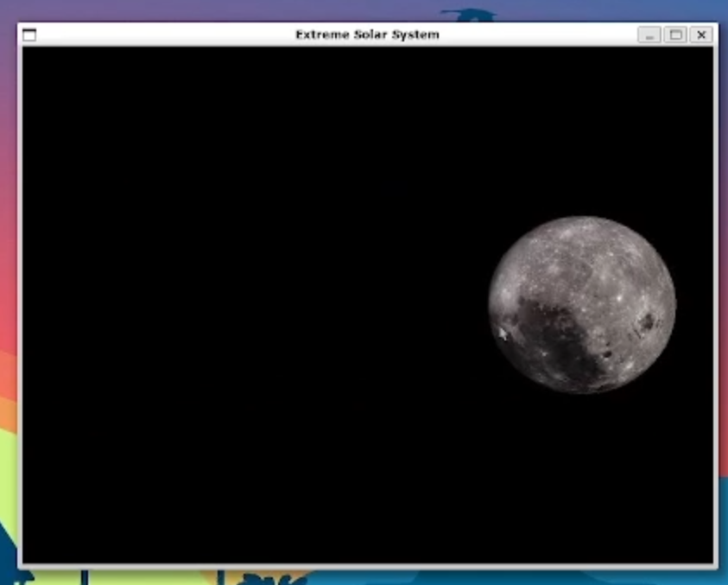Screen dimensions: 728x585
Task: Select the rendered moon in the viewport
Action: click(582, 305)
